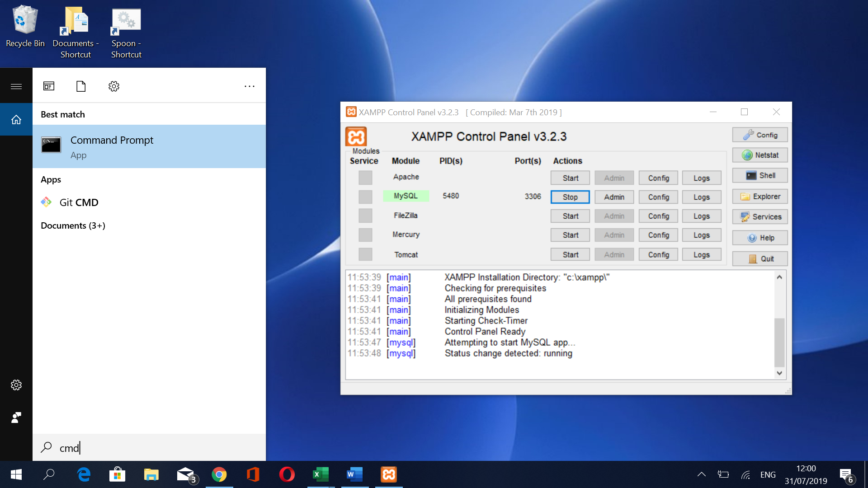This screenshot has height=488, width=868.
Task: Stop the MySQL module
Action: (570, 197)
